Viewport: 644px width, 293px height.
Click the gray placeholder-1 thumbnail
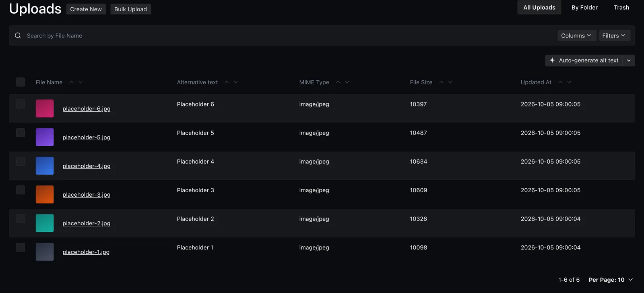(x=45, y=251)
